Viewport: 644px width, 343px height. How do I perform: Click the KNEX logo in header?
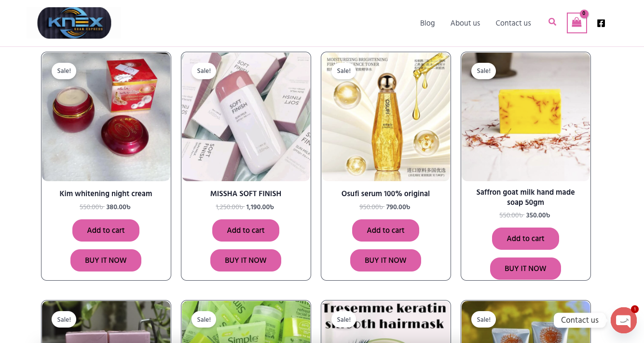click(x=74, y=23)
